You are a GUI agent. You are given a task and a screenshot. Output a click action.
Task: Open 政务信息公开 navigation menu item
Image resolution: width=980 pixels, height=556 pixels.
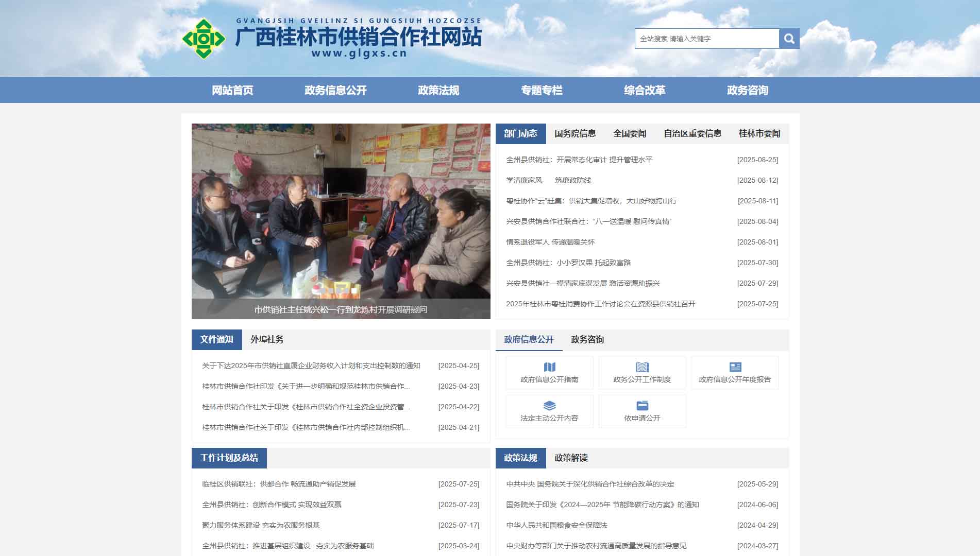point(335,90)
